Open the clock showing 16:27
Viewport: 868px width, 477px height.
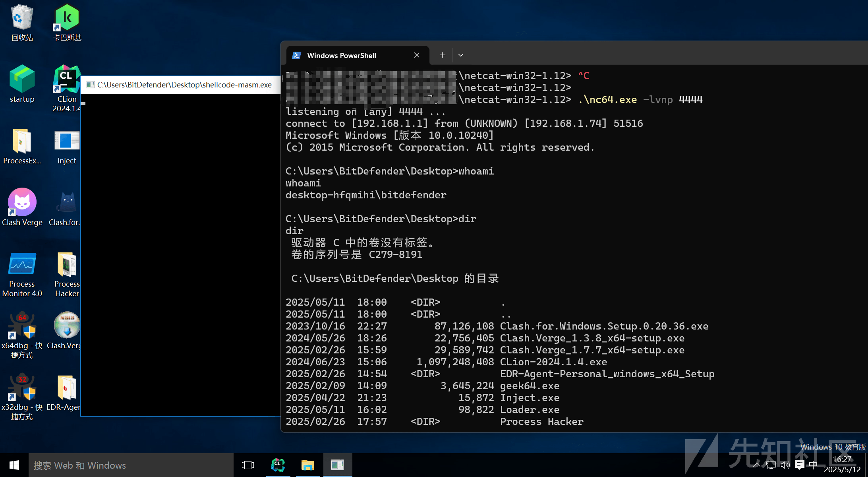(842, 464)
